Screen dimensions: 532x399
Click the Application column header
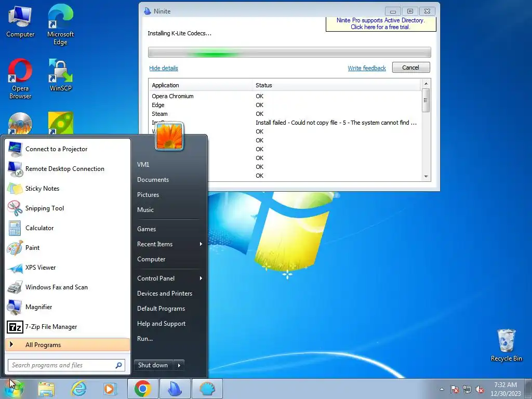click(x=201, y=85)
